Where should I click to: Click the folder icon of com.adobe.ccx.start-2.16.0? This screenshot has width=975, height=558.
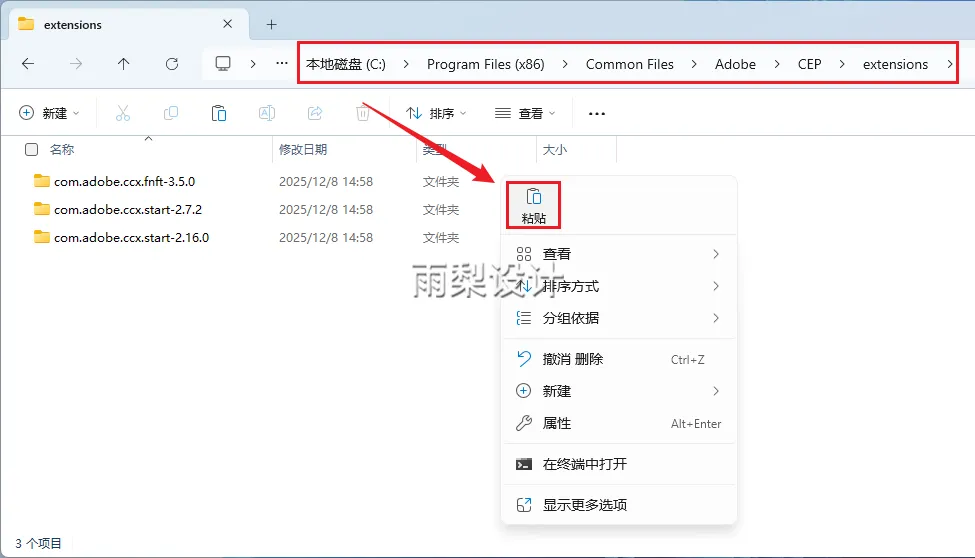coord(42,237)
